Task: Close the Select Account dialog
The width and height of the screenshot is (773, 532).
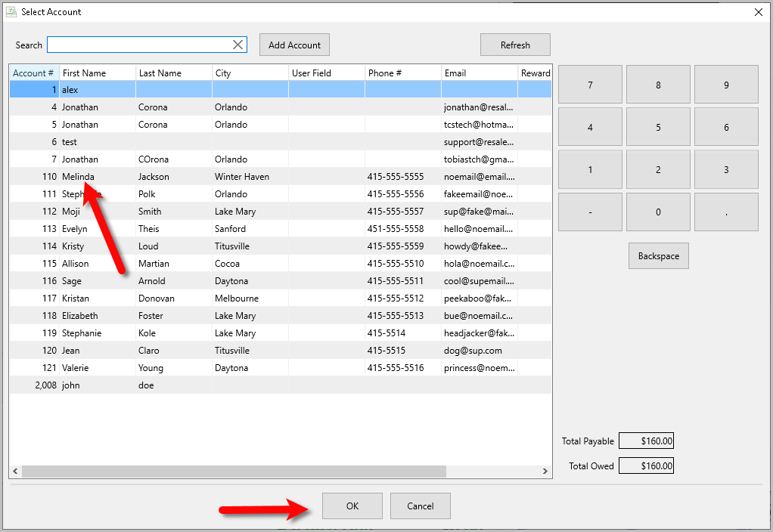Action: click(758, 12)
